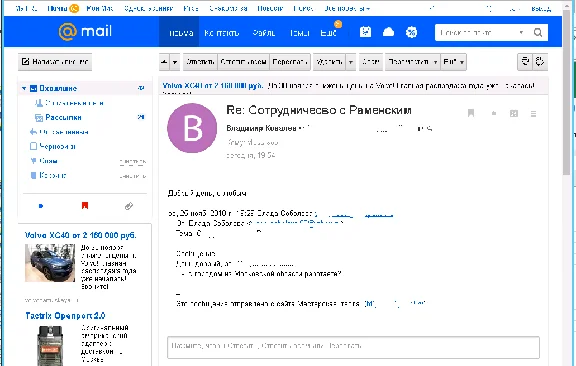576x366 pixels.
Task: Open the Спам folder in the sidebar
Action: [48, 161]
